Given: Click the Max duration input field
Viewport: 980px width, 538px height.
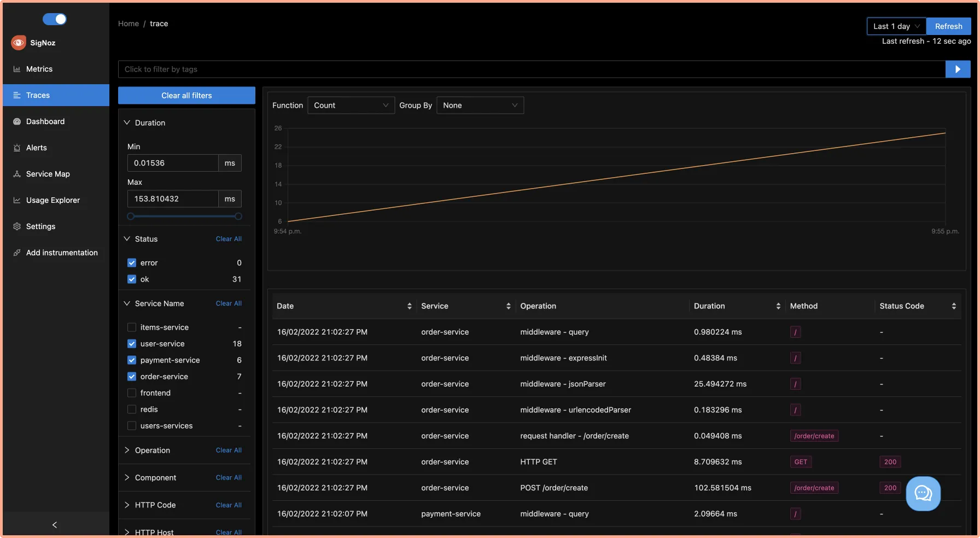Looking at the screenshot, I should coord(173,199).
